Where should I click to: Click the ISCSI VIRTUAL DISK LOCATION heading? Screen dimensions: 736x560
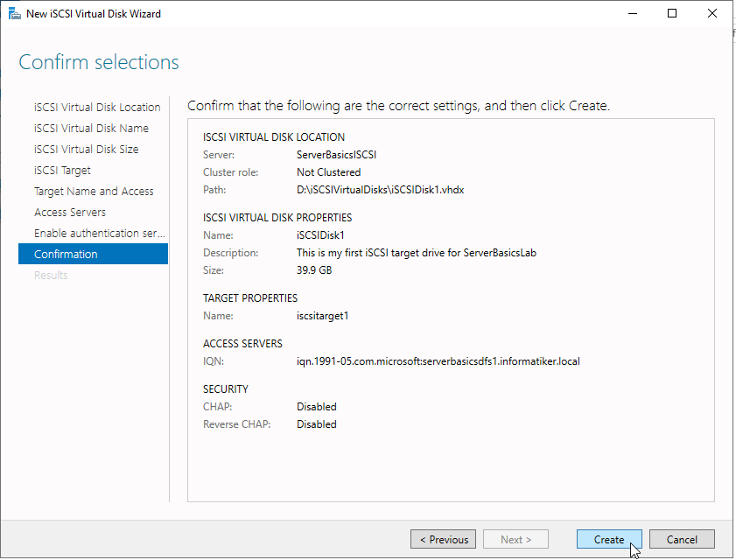point(274,137)
